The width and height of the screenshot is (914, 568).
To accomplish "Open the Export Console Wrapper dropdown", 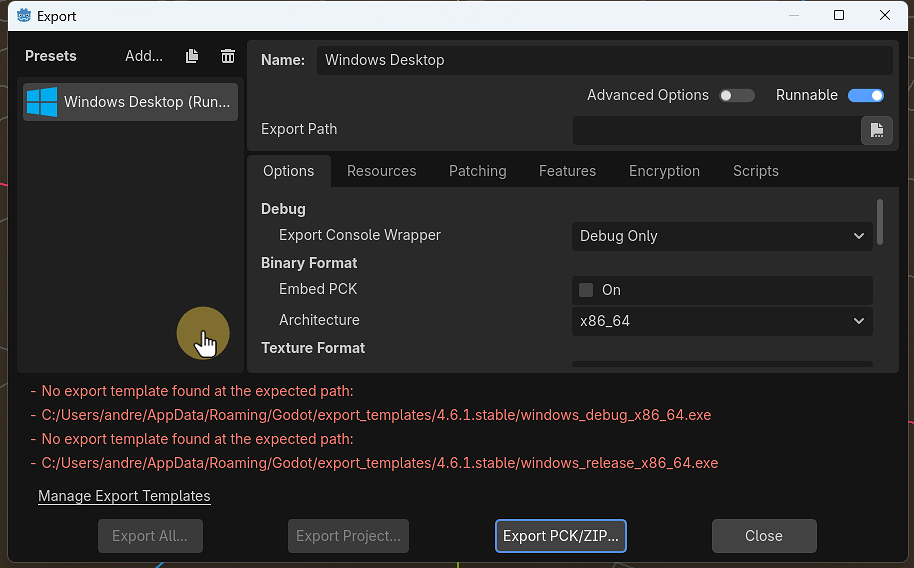I will click(722, 236).
